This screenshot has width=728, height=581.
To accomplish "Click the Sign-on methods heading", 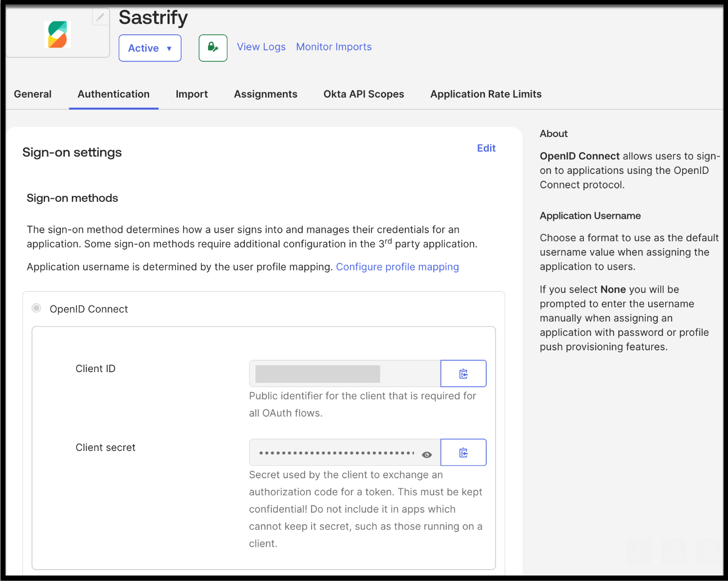I will pos(72,198).
